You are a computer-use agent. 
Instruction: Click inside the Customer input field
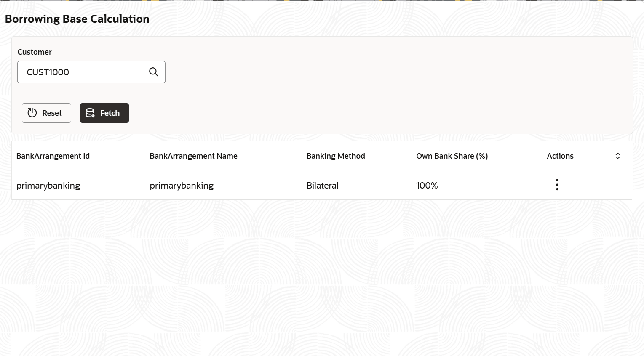pos(91,72)
